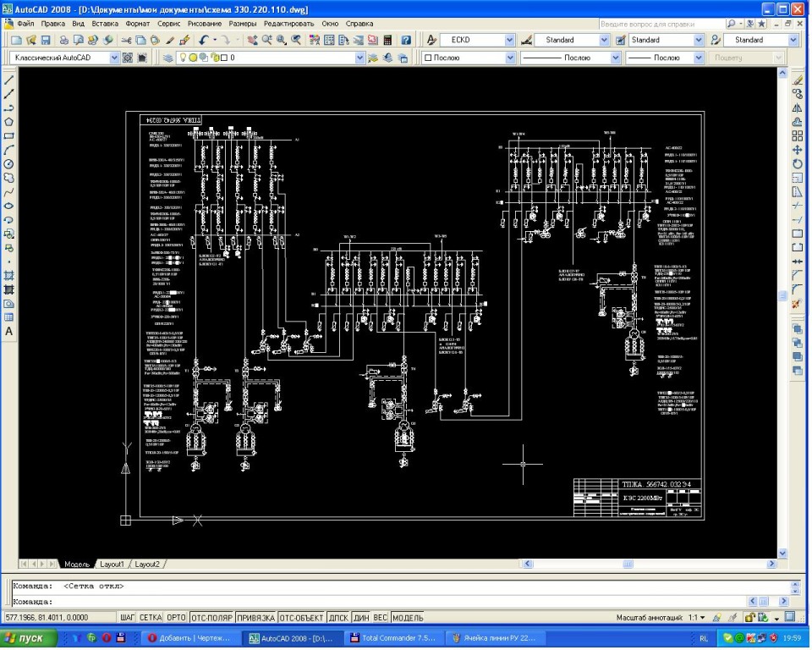Click in the Команда command line input
The image size is (812, 650).
click(x=398, y=603)
